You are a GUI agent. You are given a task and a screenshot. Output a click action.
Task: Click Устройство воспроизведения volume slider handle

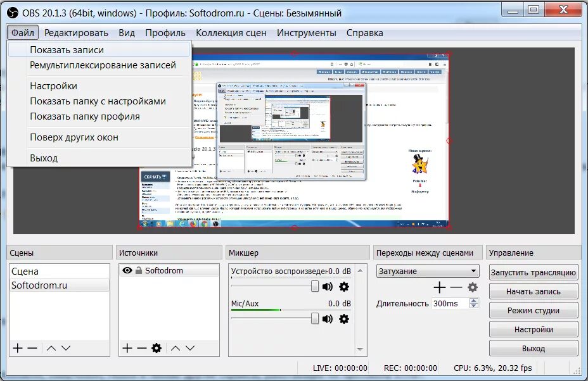pyautogui.click(x=315, y=286)
